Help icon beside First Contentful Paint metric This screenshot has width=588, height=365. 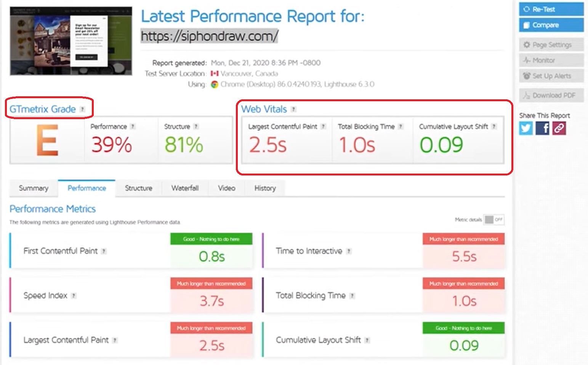coord(104,251)
